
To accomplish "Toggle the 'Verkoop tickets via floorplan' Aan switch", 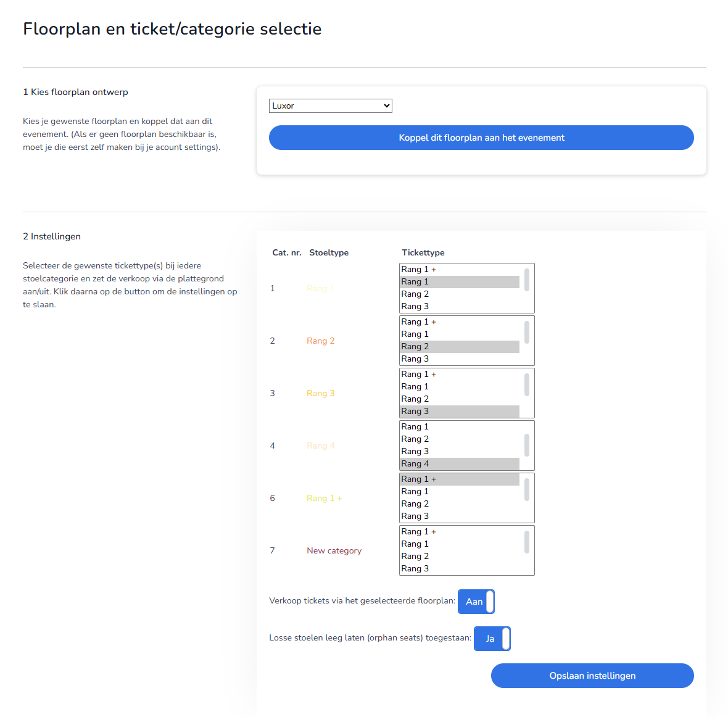I will (476, 602).
